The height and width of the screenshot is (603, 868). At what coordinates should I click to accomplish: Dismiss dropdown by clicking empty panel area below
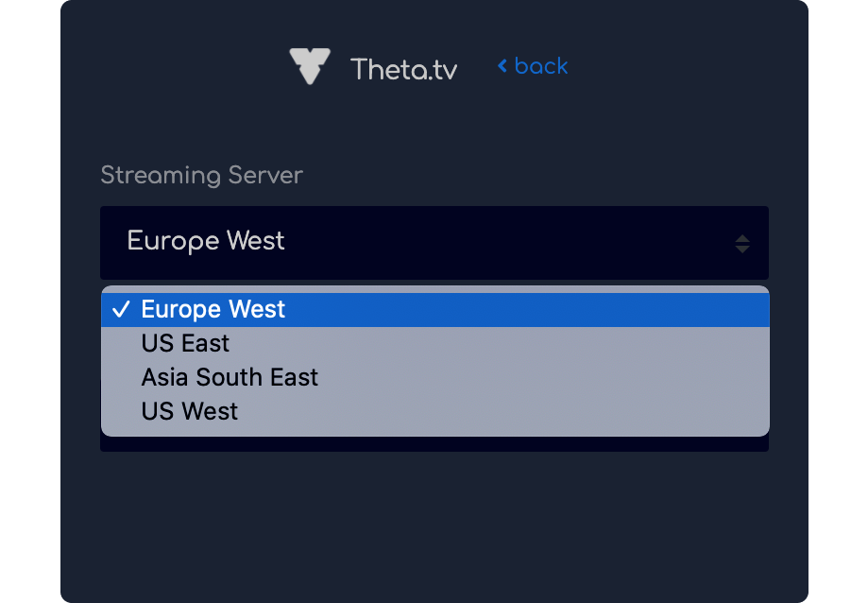(434, 526)
